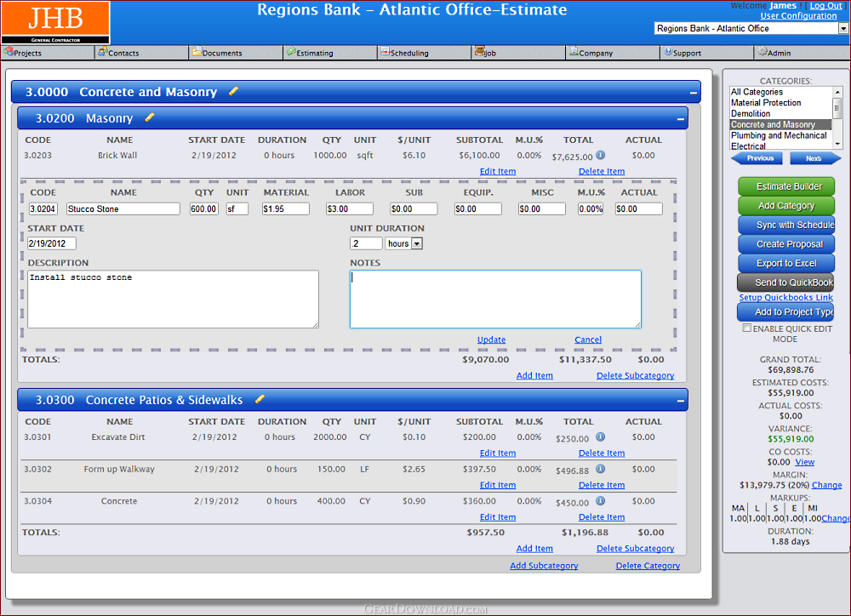
Task: Collapse the Masonry subcategory section
Action: tap(681, 119)
